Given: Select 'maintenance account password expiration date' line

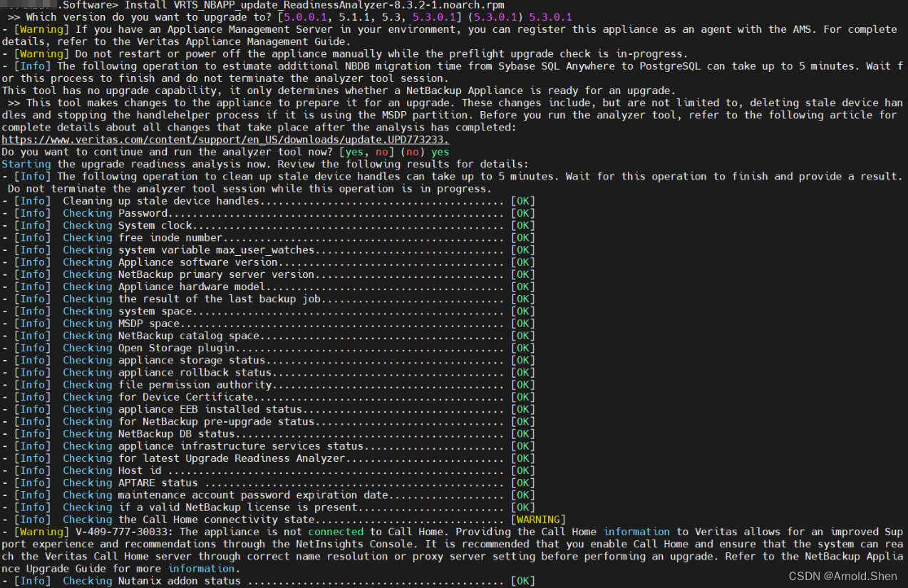Looking at the screenshot, I should [x=268, y=495].
